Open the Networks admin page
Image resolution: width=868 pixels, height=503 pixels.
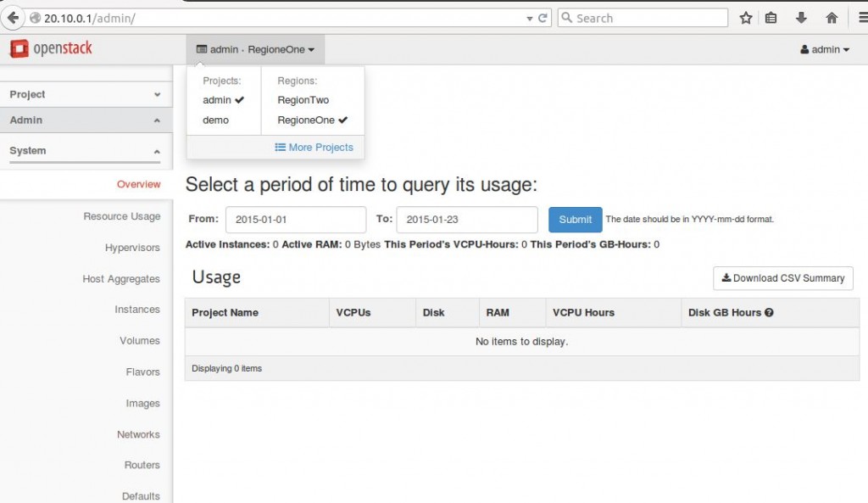click(x=137, y=434)
